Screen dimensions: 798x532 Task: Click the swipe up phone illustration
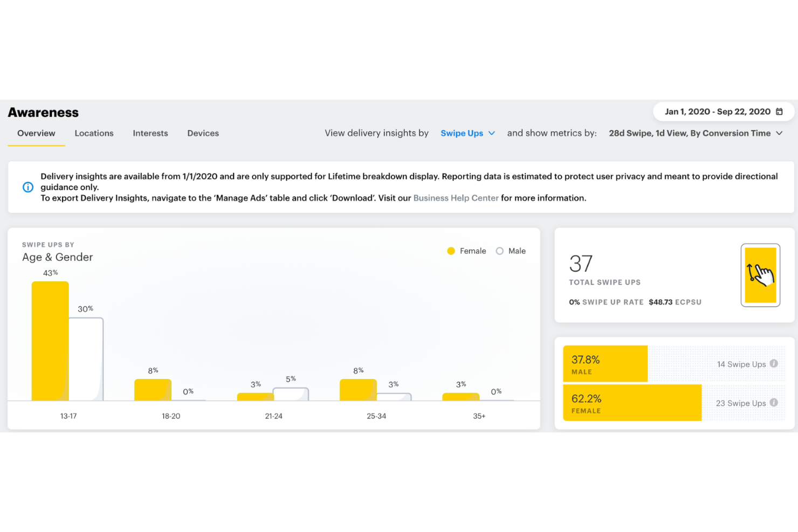[x=760, y=275]
